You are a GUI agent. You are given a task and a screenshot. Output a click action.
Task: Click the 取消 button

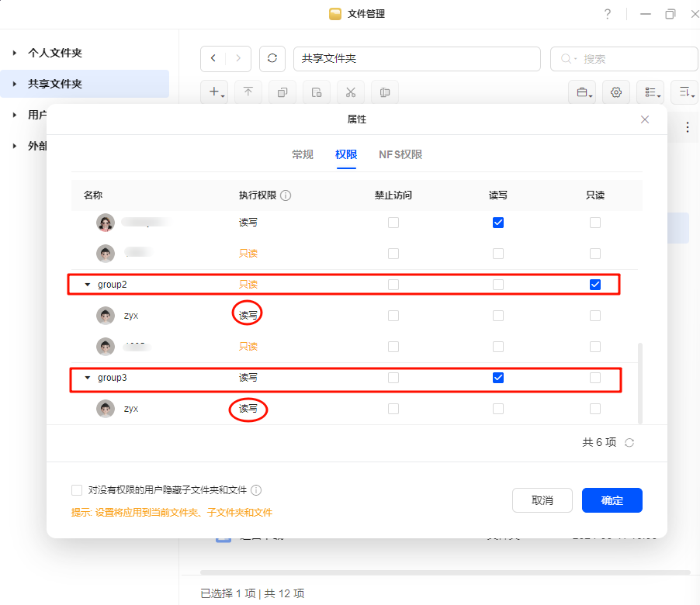point(542,500)
